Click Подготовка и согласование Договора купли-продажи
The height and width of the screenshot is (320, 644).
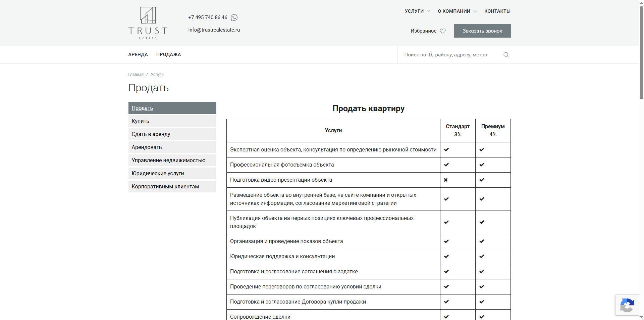[298, 302]
